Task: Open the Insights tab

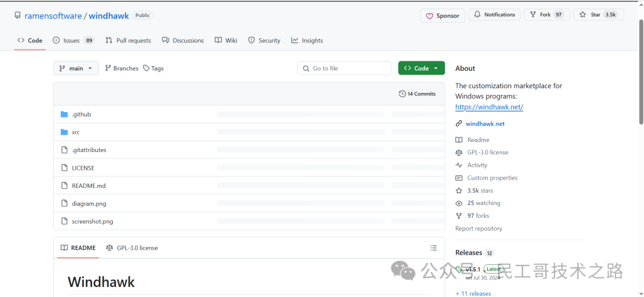Action: tap(307, 41)
